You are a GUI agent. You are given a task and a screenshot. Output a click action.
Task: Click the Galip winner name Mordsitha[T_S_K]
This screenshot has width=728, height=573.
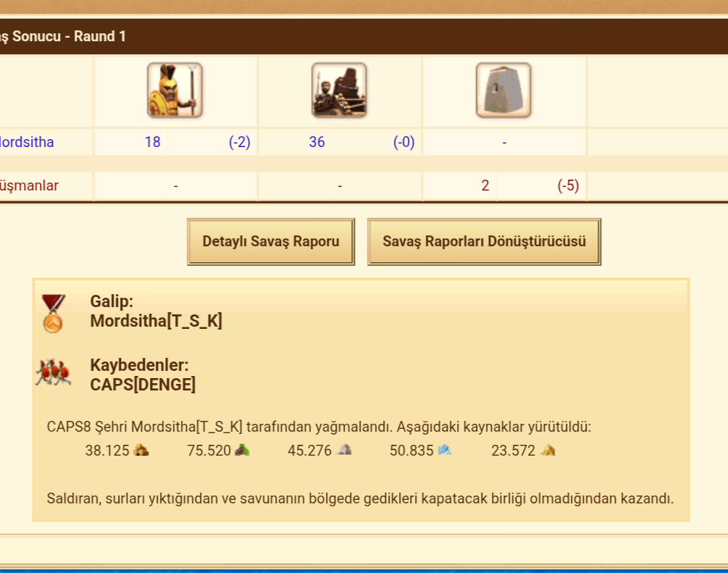156,321
